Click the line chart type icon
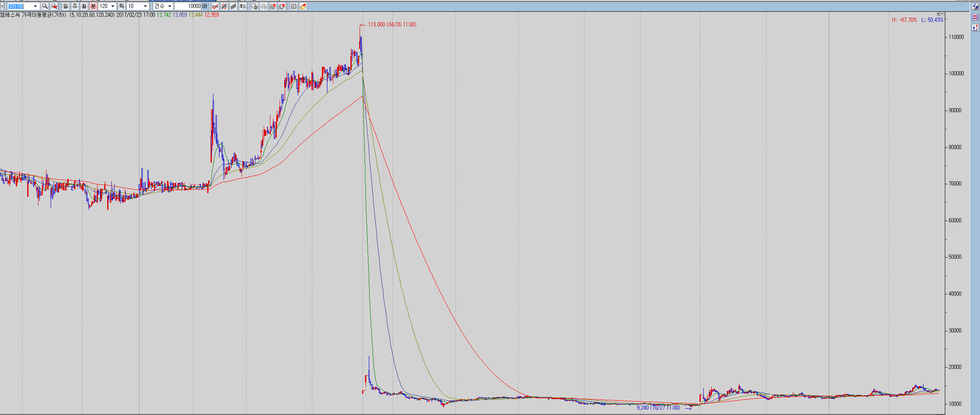This screenshot has height=415, width=980. [215, 6]
